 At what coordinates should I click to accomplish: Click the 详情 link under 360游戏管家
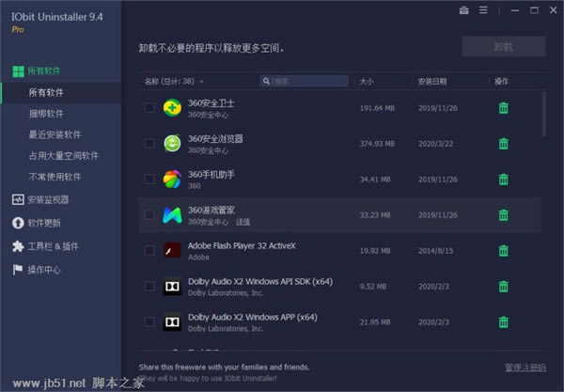(243, 222)
